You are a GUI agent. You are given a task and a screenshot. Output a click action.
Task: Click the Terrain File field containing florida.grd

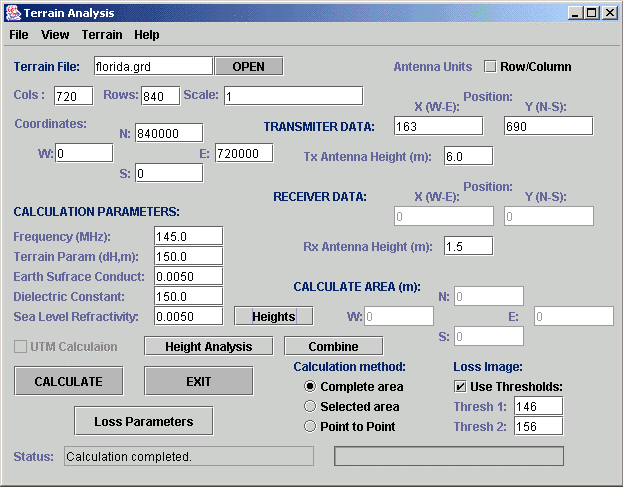pos(153,66)
